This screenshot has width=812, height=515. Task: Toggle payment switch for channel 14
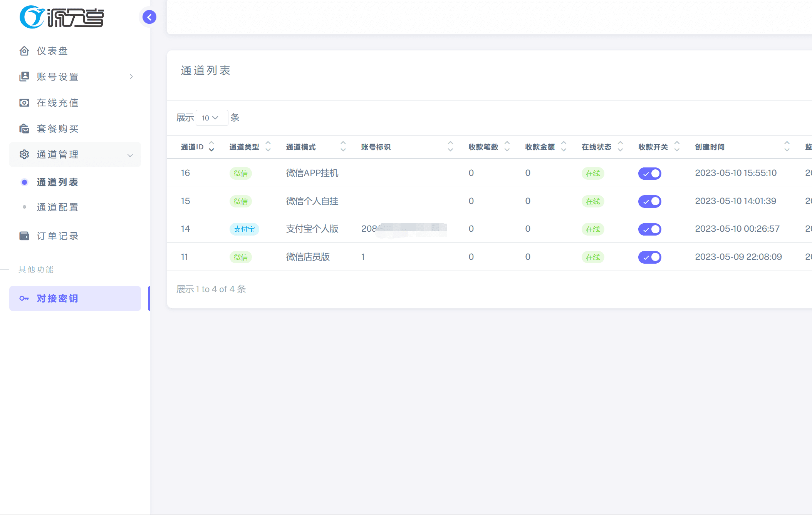point(650,229)
